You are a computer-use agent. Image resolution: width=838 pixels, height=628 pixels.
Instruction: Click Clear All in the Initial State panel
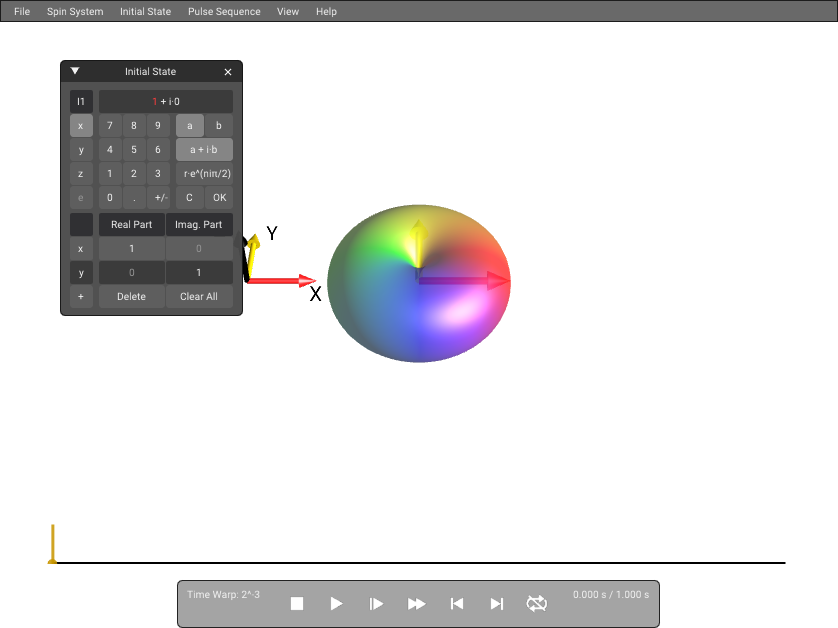pyautogui.click(x=199, y=297)
